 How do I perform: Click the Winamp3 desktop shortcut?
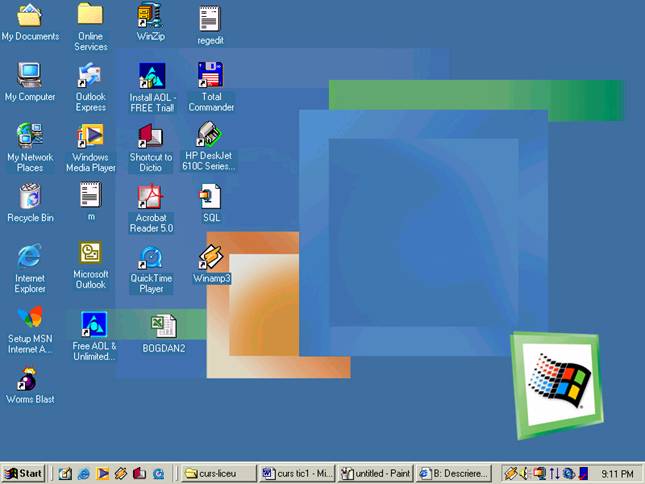pyautogui.click(x=211, y=258)
